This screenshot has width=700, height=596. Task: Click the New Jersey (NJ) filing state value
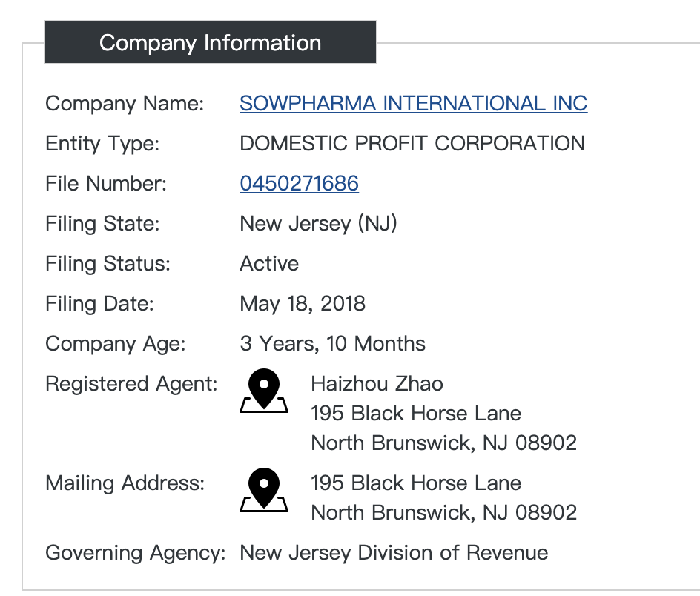pos(318,224)
